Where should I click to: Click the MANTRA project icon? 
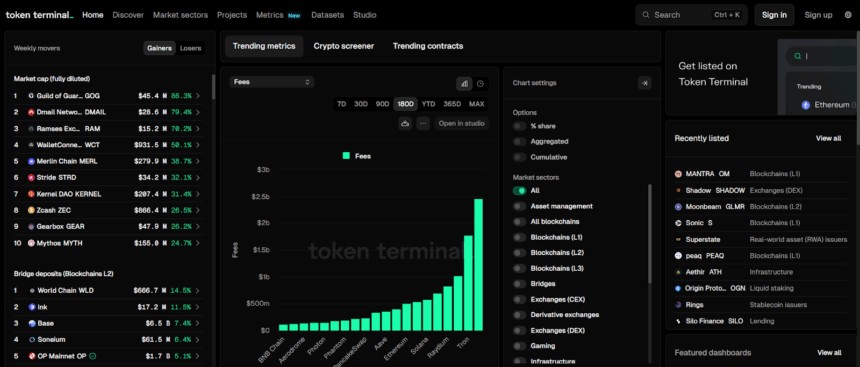click(x=678, y=174)
